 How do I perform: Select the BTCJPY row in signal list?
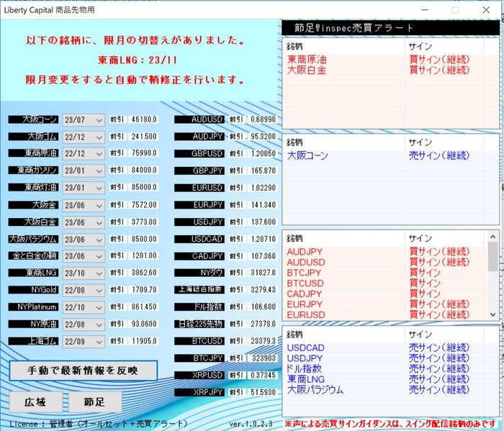385,273
